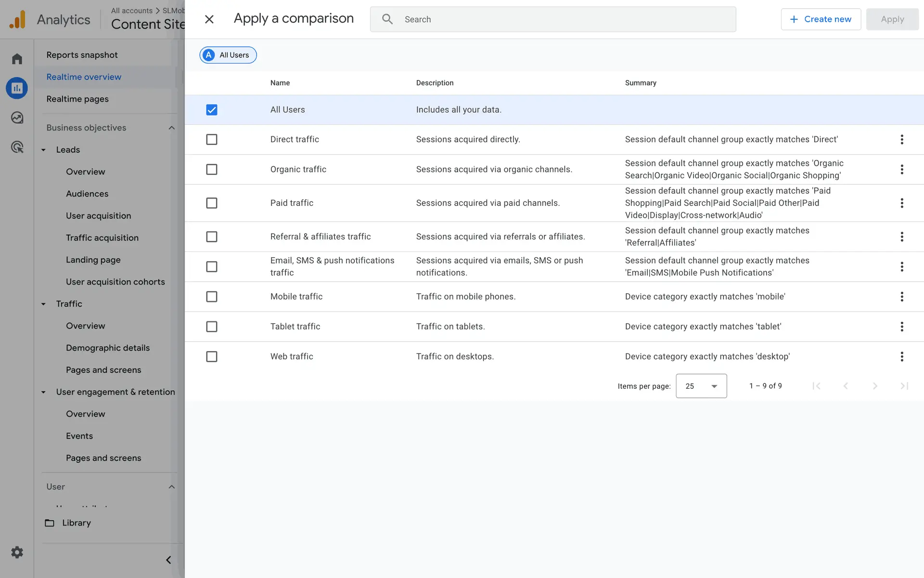This screenshot has height=578, width=924.
Task: Uncheck the All Users checkbox
Action: coord(212,110)
